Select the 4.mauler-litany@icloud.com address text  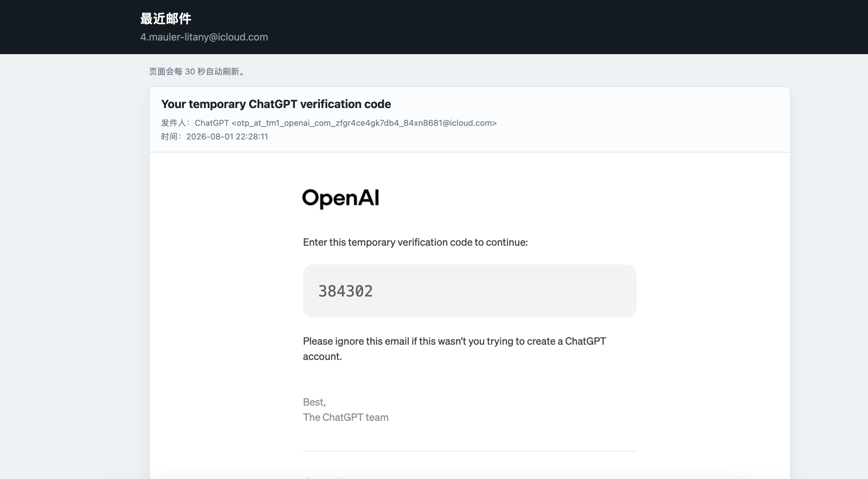pyautogui.click(x=204, y=37)
